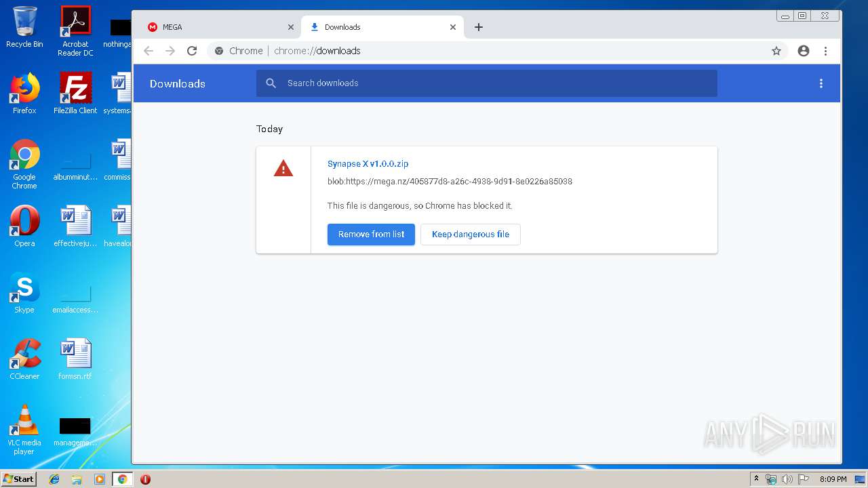Select the albumminut... desktop file
This screenshot has width=868, height=488.
pos(75,165)
